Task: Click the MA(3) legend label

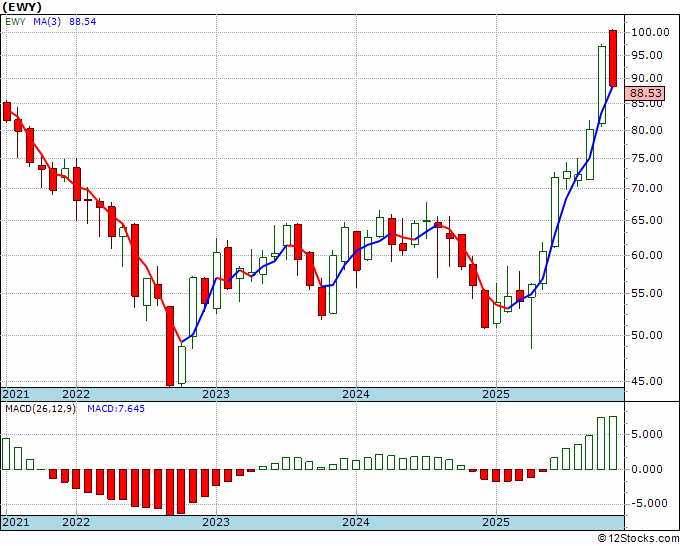Action: point(47,22)
